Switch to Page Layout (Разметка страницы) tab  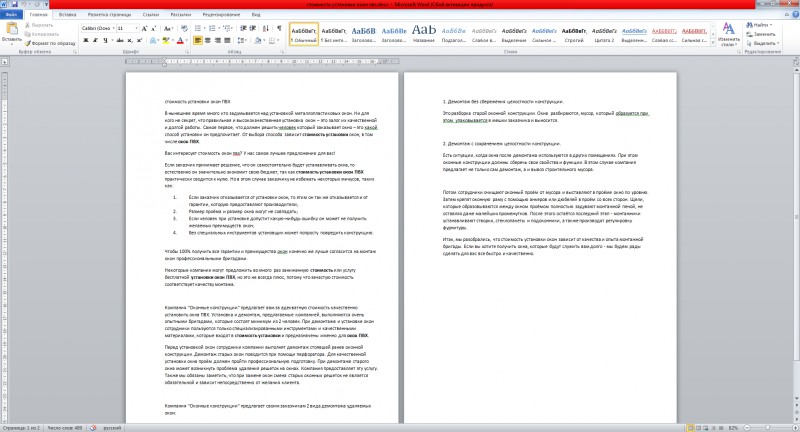tap(109, 15)
